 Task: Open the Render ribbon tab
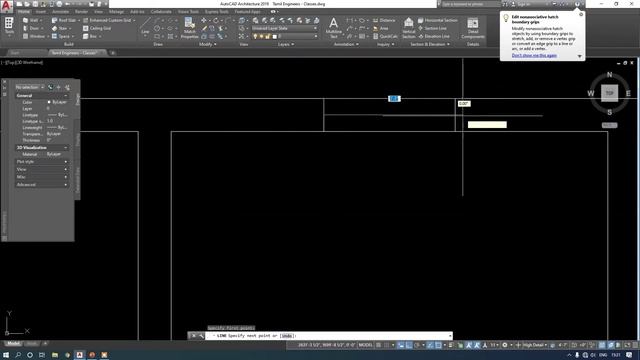coord(81,12)
